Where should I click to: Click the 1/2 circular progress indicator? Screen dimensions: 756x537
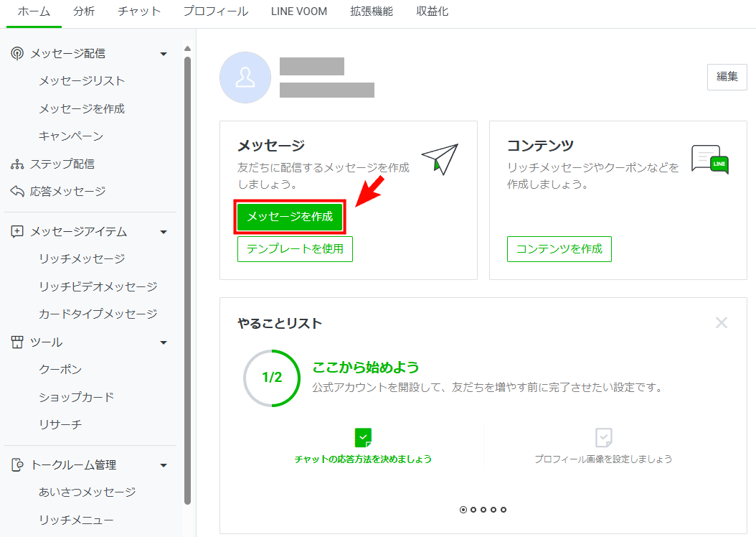click(x=272, y=378)
